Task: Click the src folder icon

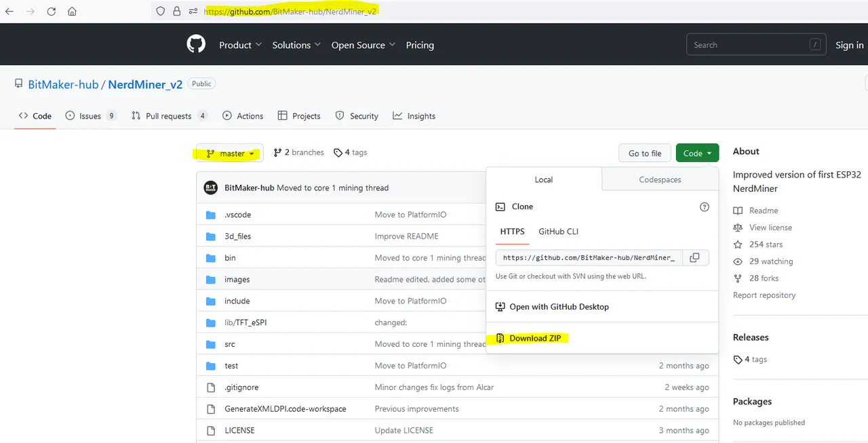Action: (x=211, y=344)
